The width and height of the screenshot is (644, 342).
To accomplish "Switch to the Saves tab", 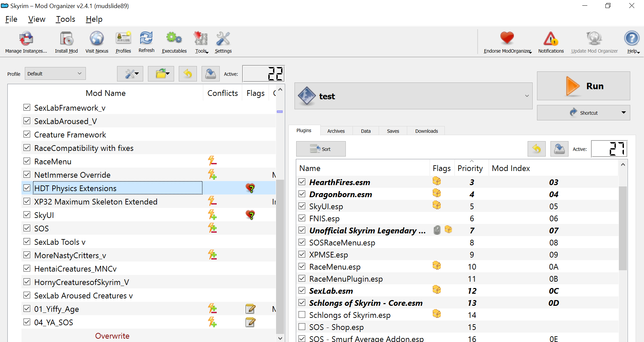I will (x=393, y=131).
